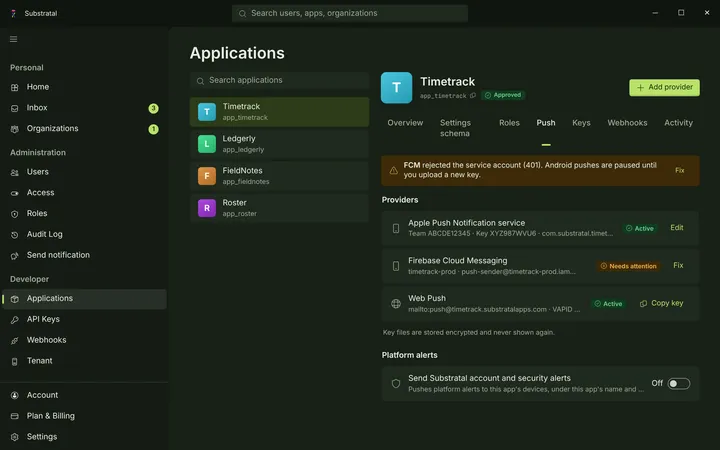Image resolution: width=720 pixels, height=450 pixels.
Task: Toggle the hamburger sidebar menu
Action: point(13,39)
